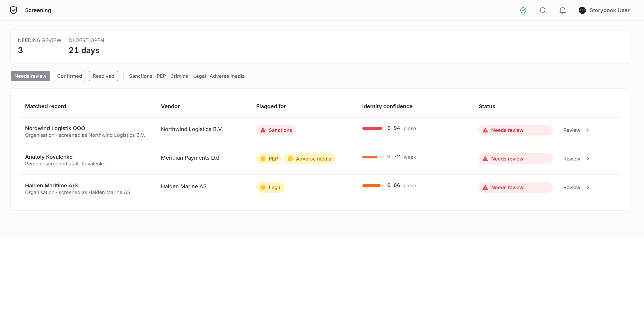The image size is (644, 313).
Task: Click Matched record column header
Action: [45, 106]
